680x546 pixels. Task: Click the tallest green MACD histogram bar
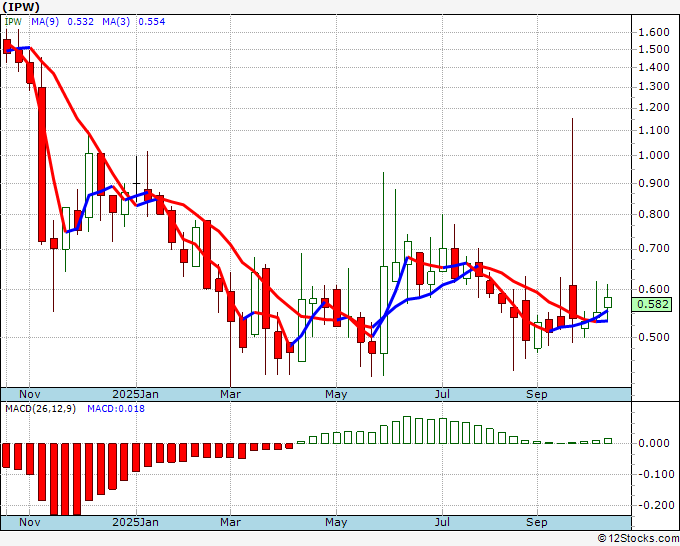pyautogui.click(x=407, y=430)
